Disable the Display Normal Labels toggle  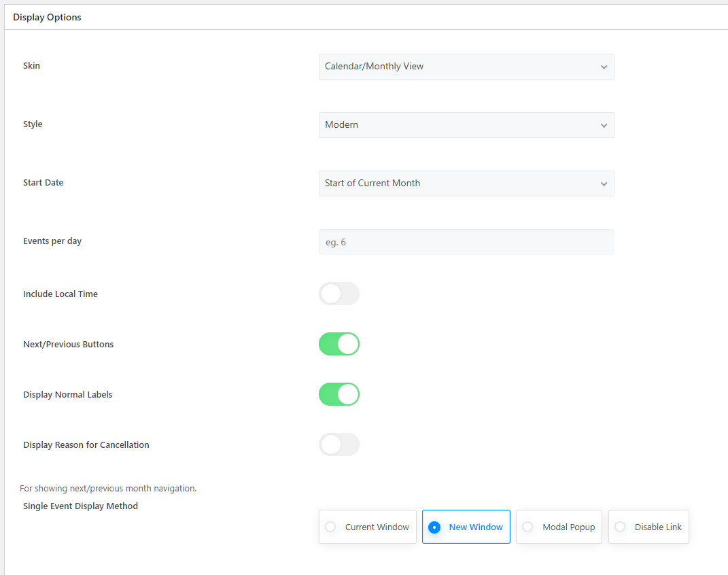pos(339,394)
